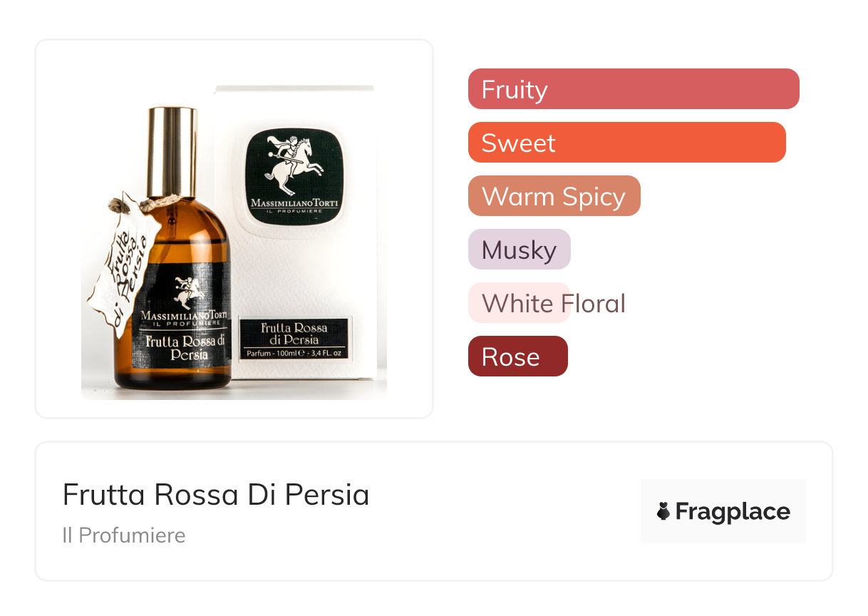Click the white perfume box lid
Screen dimensions: 868x616
[294, 89]
